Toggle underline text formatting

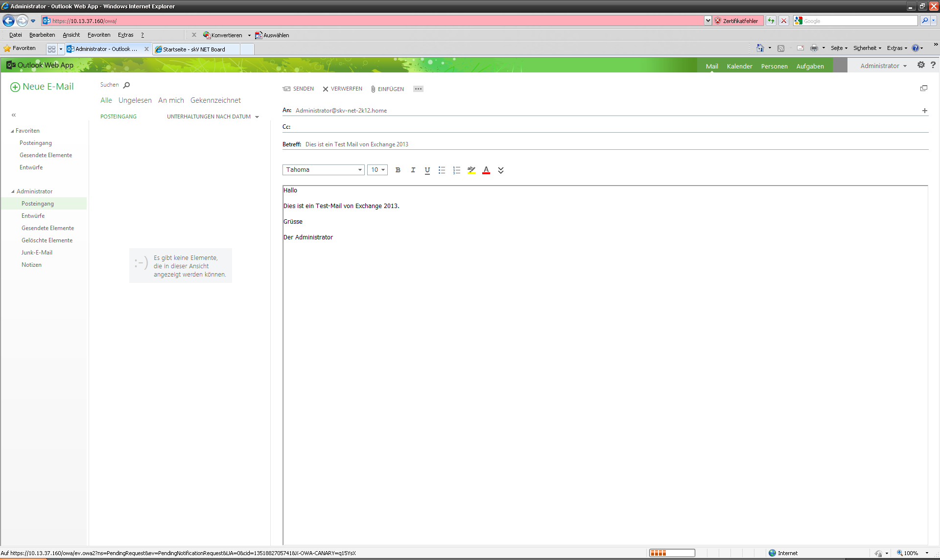(427, 170)
